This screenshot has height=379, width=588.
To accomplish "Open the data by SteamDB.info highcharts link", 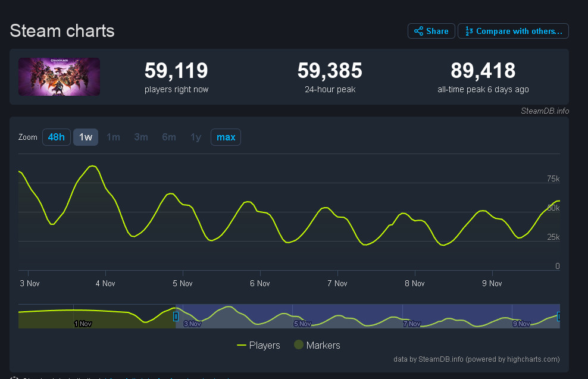I will (x=476, y=359).
